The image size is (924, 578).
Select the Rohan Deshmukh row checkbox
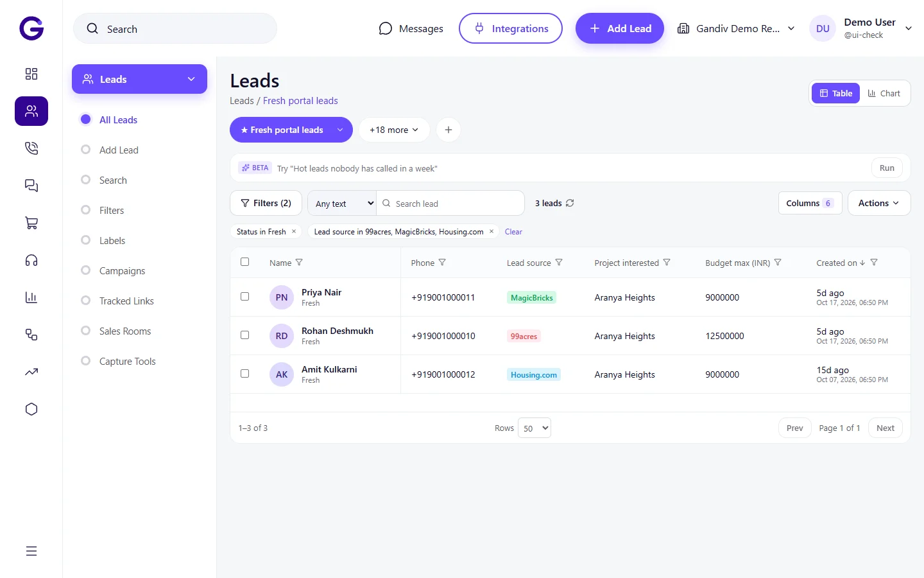(x=244, y=335)
